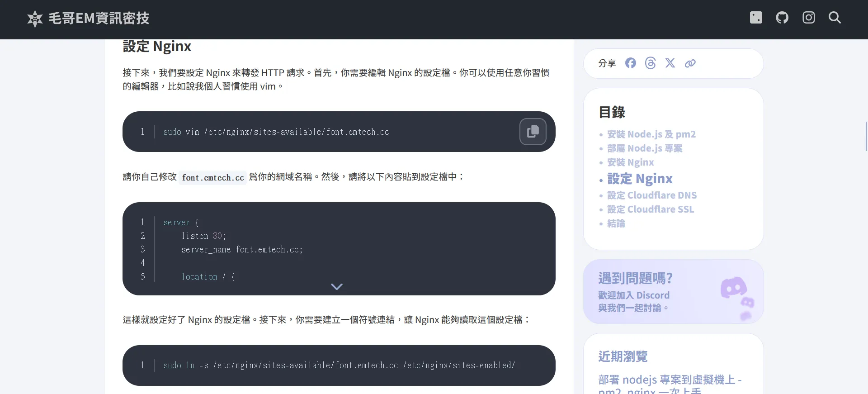Click code line server_name font.emtech.cc;
Screen dimensions: 868x394
coord(242,250)
